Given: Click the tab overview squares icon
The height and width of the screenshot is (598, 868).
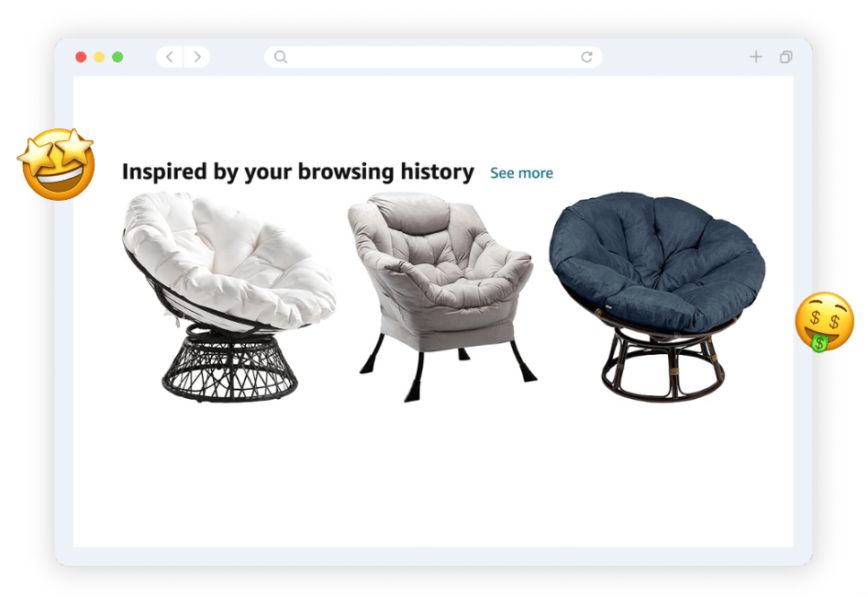Looking at the screenshot, I should click(x=786, y=57).
